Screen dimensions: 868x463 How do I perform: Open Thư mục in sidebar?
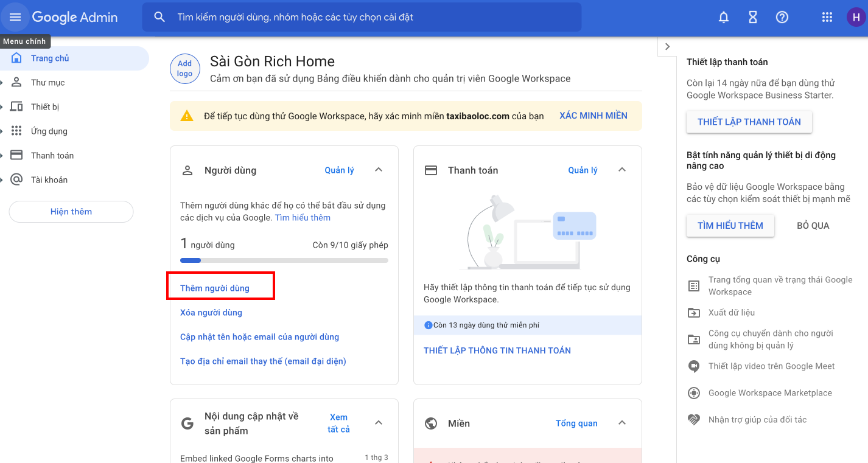(x=74, y=83)
